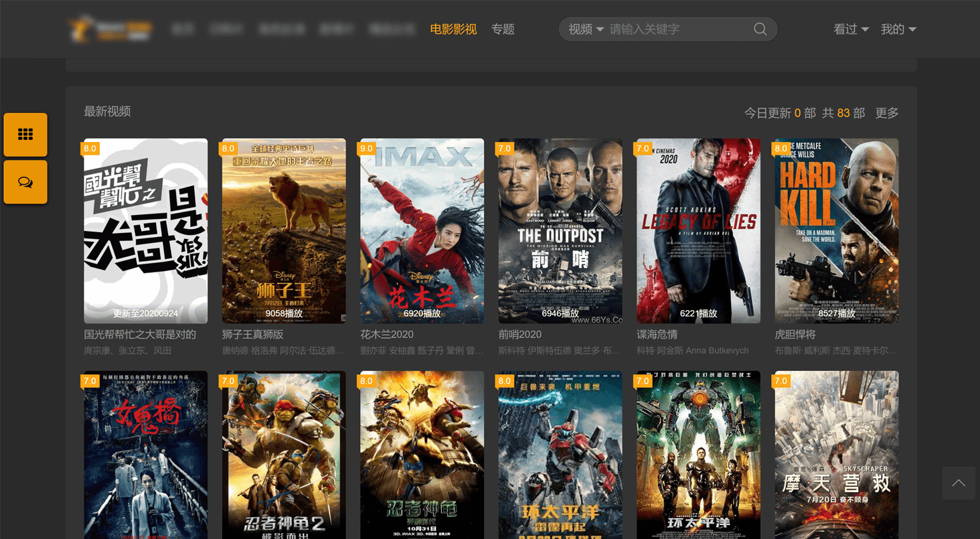This screenshot has width=980, height=539.
Task: Open the chat bubble side button
Action: [25, 182]
